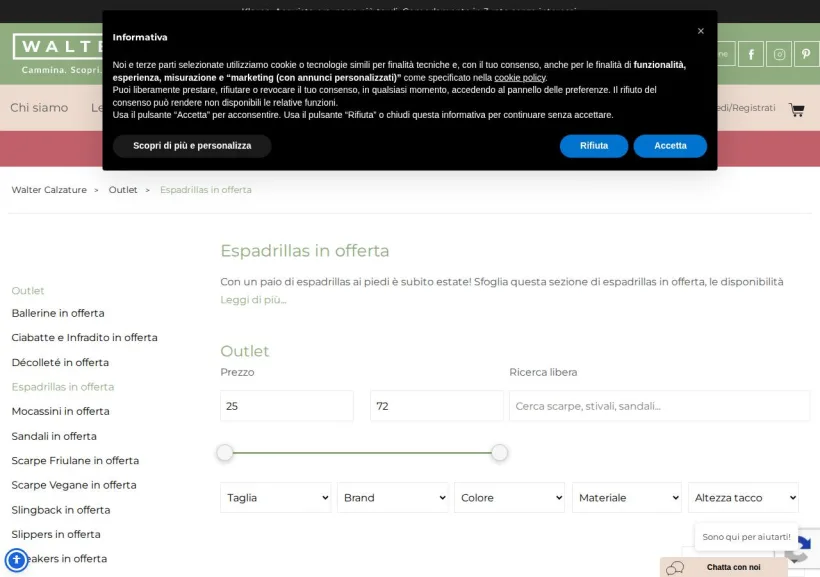Open the Facebook social icon
This screenshot has width=820, height=577.
[751, 54]
